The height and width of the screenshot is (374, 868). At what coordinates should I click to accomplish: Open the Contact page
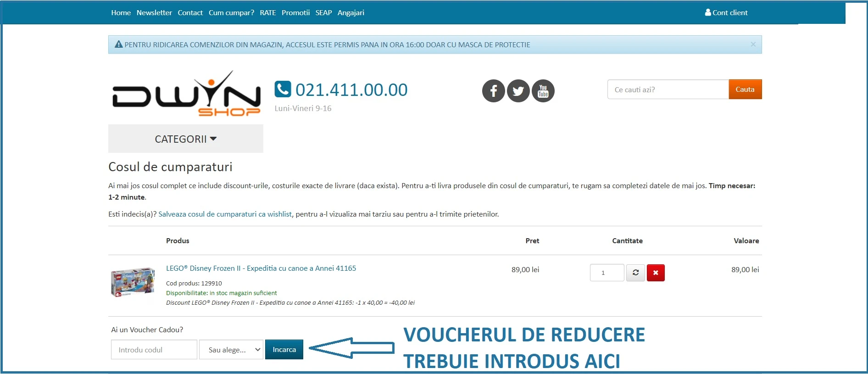tap(190, 13)
